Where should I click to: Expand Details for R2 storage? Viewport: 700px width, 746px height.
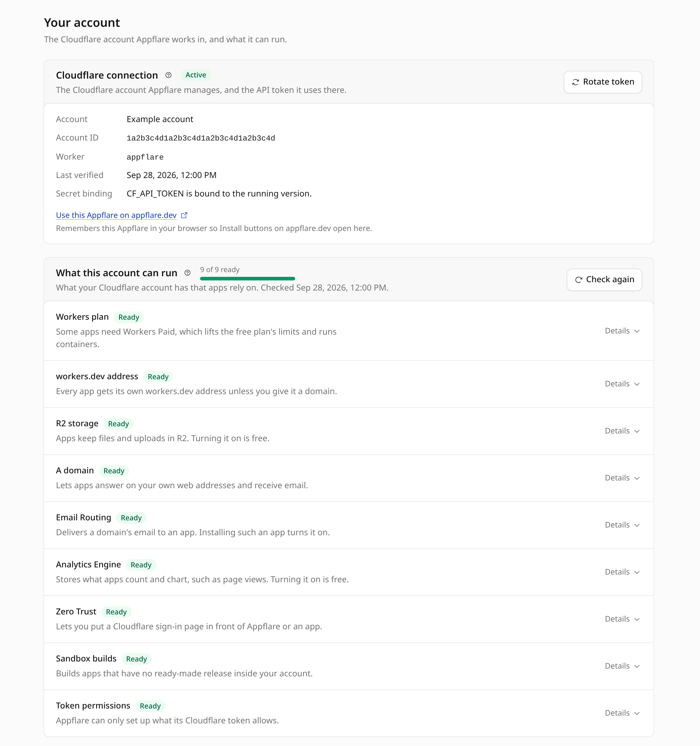pyautogui.click(x=622, y=431)
